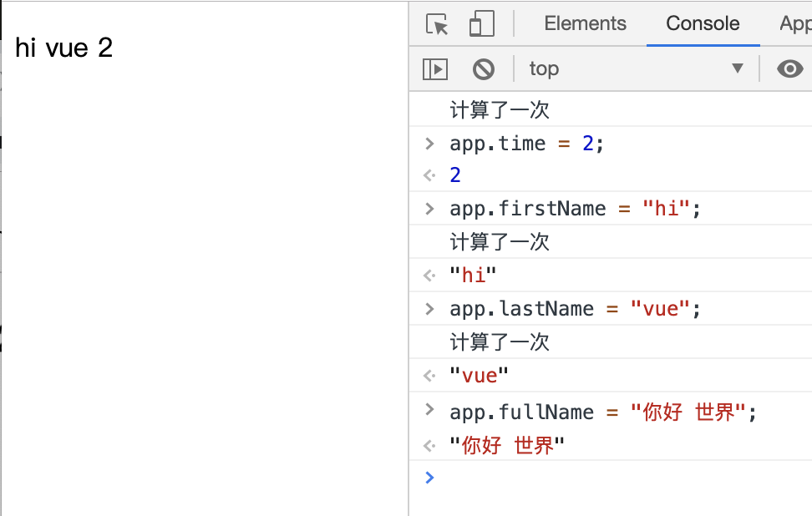This screenshot has width=812, height=516.
Task: Click the 'app.firstName = "hi";' entry
Action: pos(575,209)
